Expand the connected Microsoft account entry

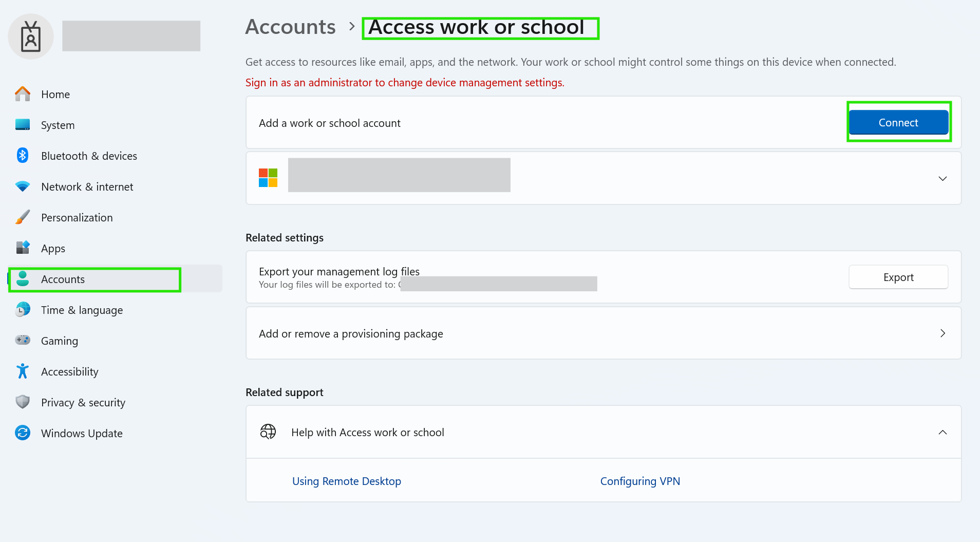click(943, 178)
